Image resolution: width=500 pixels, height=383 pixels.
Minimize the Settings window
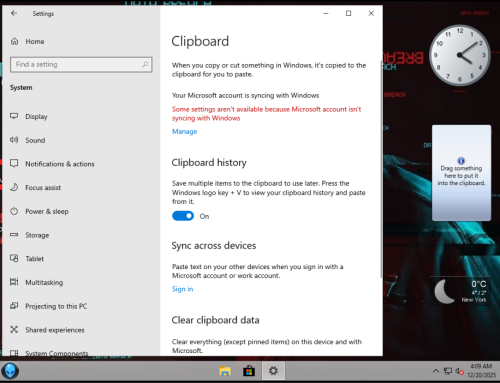point(326,13)
